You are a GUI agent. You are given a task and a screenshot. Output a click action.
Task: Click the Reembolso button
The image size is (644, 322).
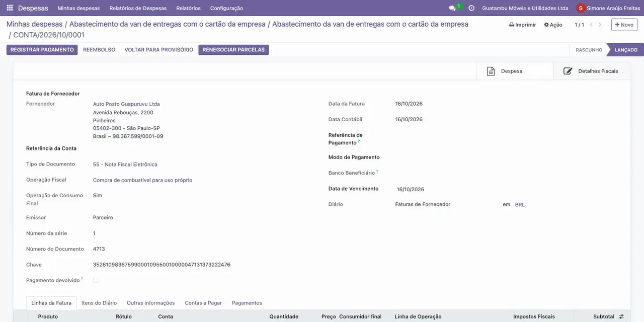pos(99,50)
